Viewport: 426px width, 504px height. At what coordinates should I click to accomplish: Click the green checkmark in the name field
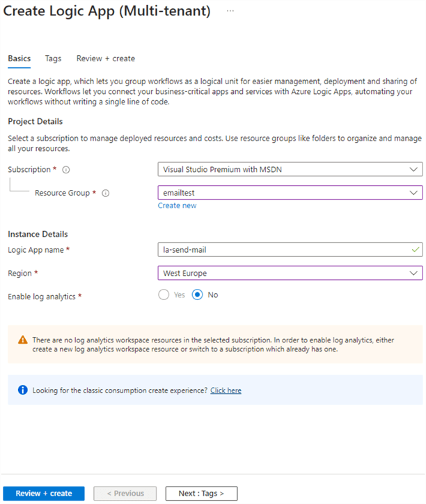pyautogui.click(x=416, y=249)
